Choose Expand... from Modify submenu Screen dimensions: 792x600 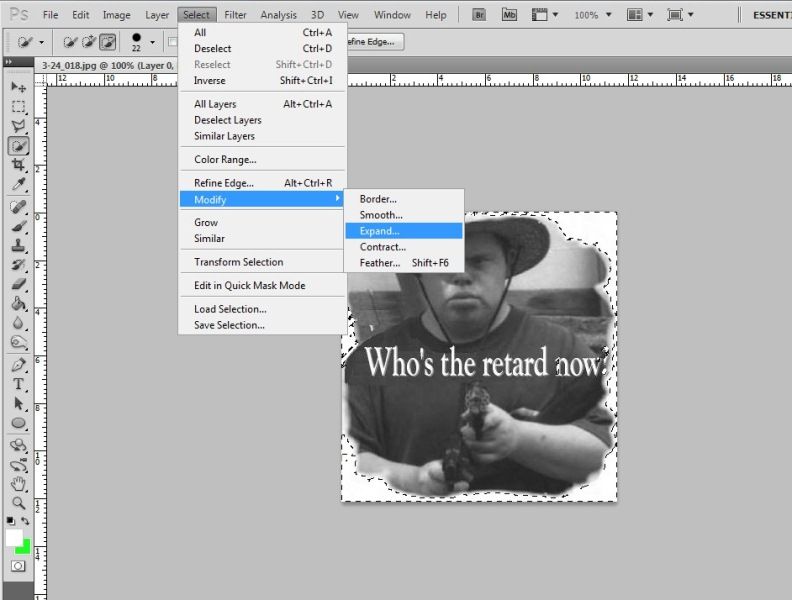(379, 231)
